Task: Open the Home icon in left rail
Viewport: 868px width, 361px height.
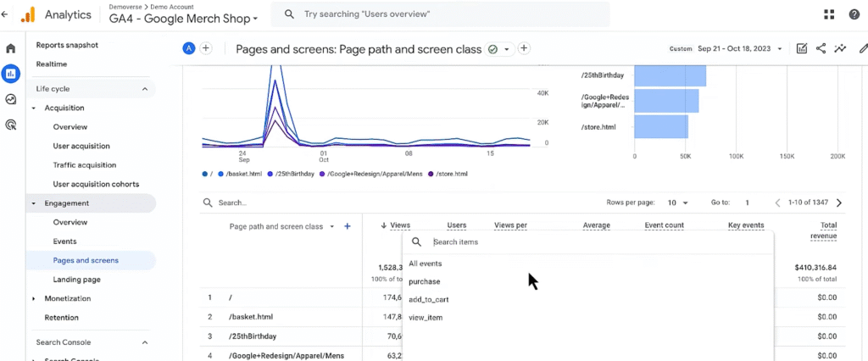Action: coord(10,48)
